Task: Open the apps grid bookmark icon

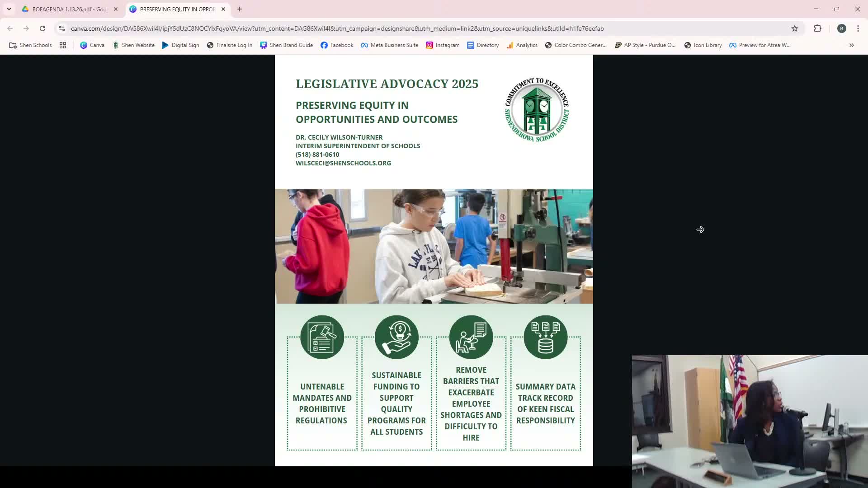Action: click(x=63, y=45)
